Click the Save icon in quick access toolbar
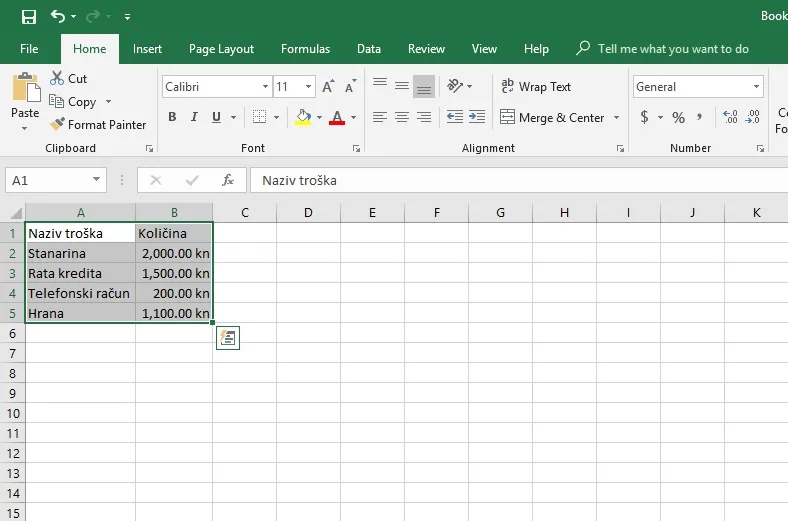The height and width of the screenshot is (521, 788). click(29, 17)
